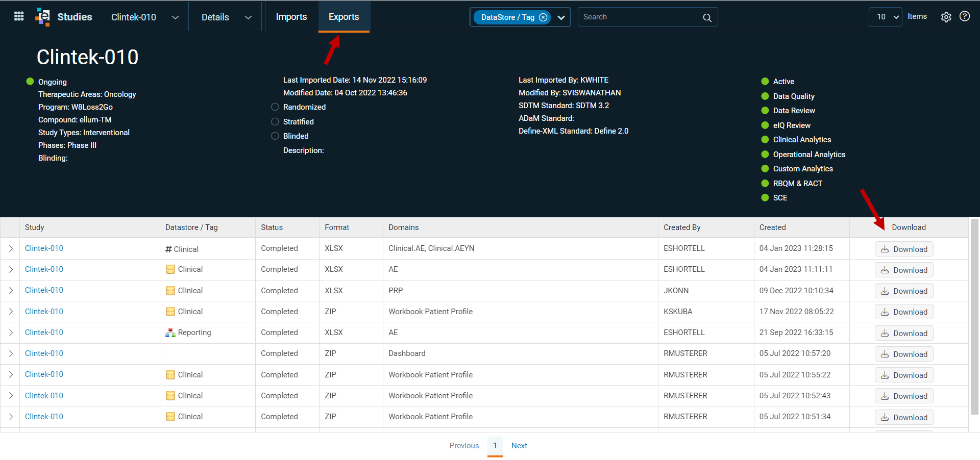Image resolution: width=980 pixels, height=460 pixels.
Task: Click the Clinical datastore icon in the 10:52:43 row
Action: (x=170, y=396)
